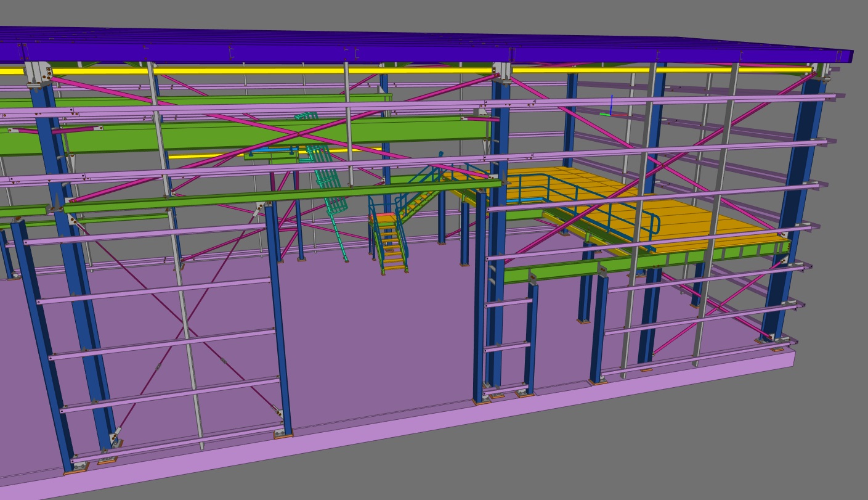
Task: Click the XYZ coordinate axis gizmo
Action: [611, 109]
